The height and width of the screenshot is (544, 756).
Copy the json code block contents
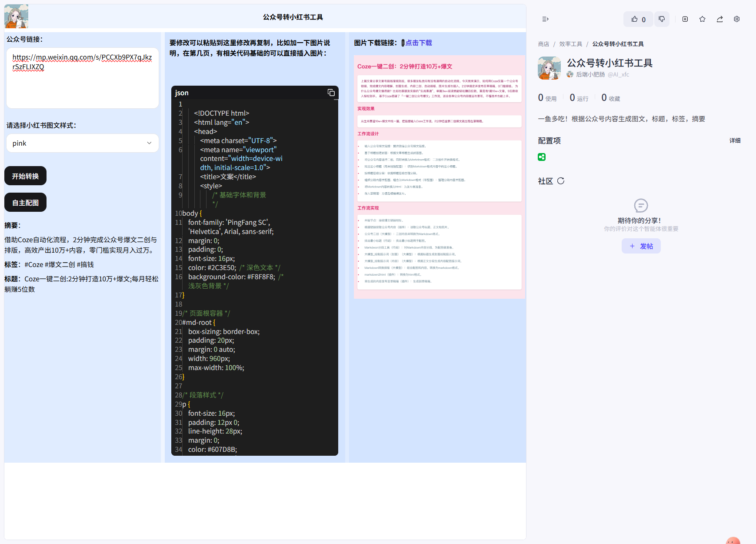(331, 93)
